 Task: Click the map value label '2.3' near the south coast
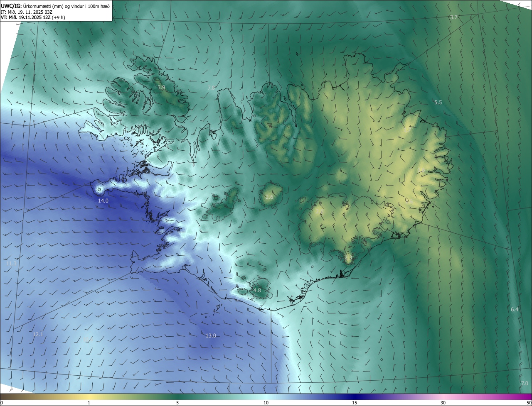point(348,257)
